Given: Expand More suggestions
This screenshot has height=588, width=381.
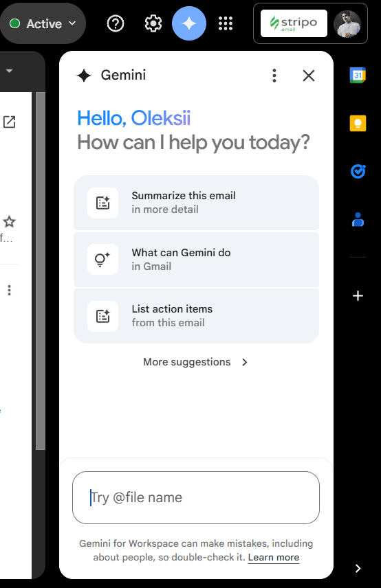Looking at the screenshot, I should [195, 362].
